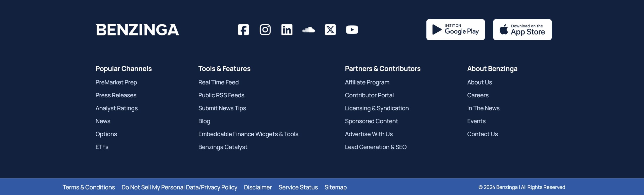The image size is (644, 195).
Task: Open Embeddable Finance Widgets & Tools
Action: pyautogui.click(x=248, y=134)
